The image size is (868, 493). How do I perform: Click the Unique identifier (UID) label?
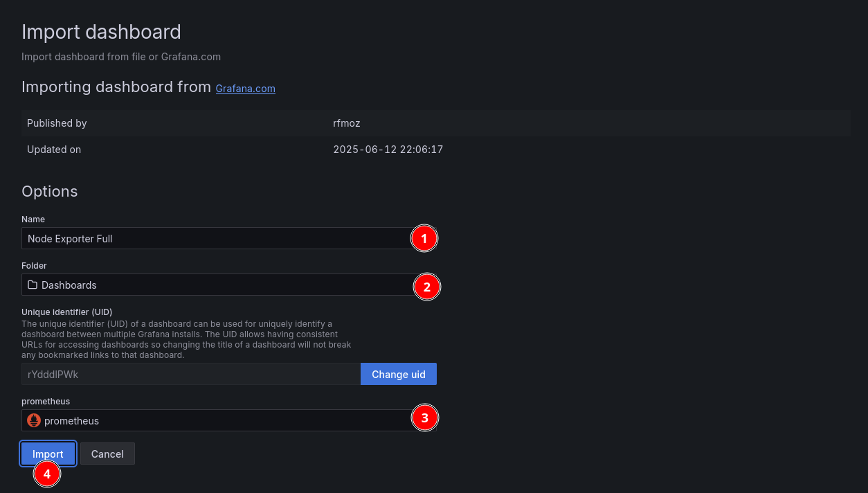66,312
